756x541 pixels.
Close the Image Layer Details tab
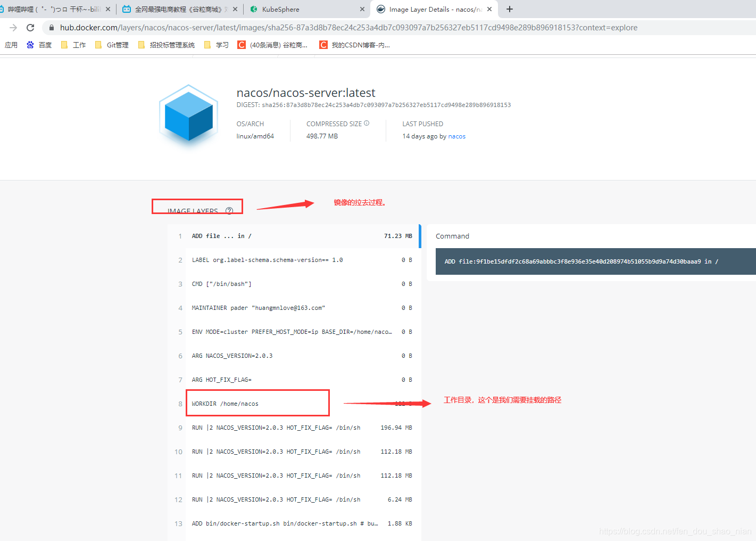pyautogui.click(x=489, y=9)
